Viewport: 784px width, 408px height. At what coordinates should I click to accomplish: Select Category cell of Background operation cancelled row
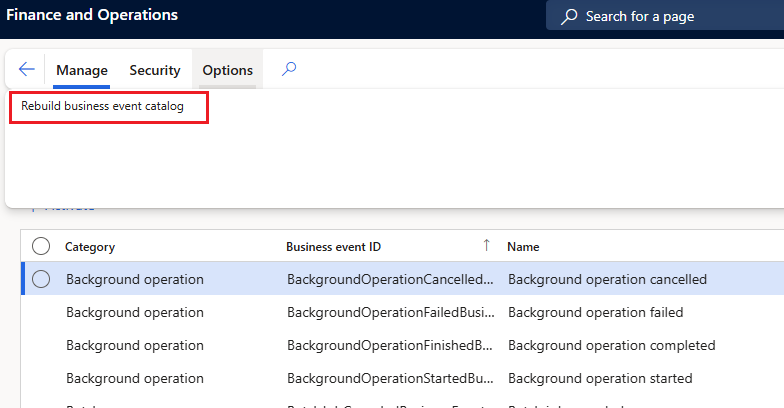(x=135, y=280)
